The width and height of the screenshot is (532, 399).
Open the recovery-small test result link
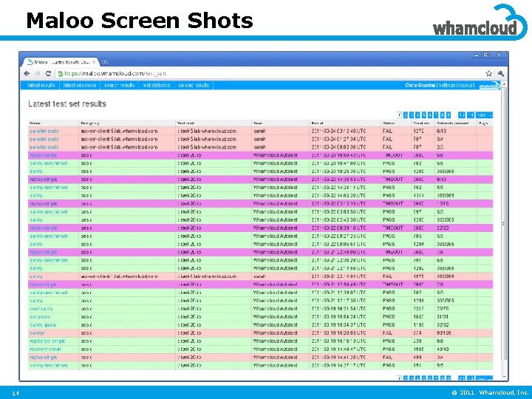46,349
